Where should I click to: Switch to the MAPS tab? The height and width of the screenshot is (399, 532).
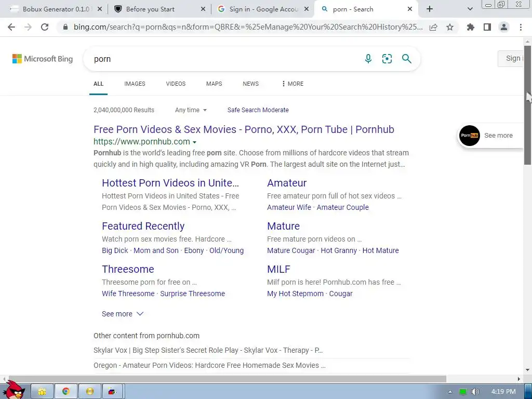point(214,84)
